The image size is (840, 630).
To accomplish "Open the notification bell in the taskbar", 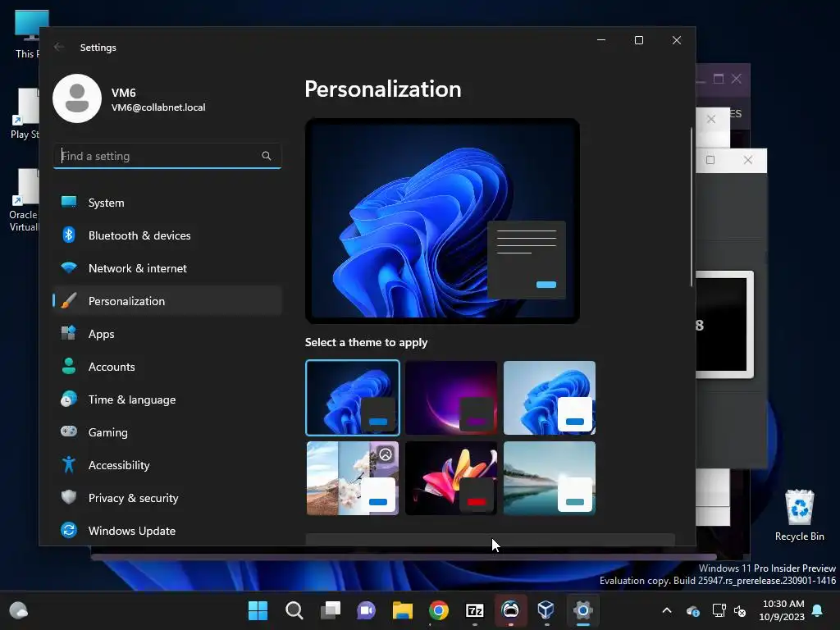I will point(818,610).
